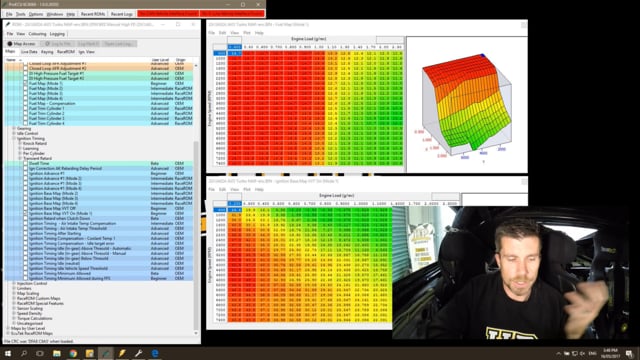Viewport: 640px width, 360px height.
Task: Select highlighted top-left cell in Fuel Map table
Action: click(234, 53)
